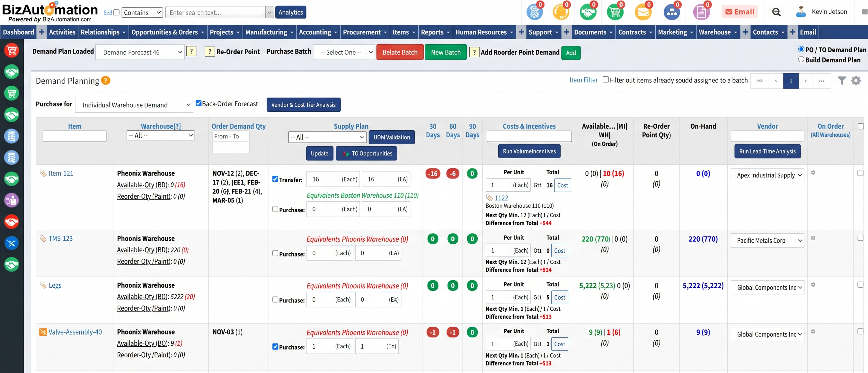Open the Warehouse menu
The image size is (868, 373).
(718, 32)
